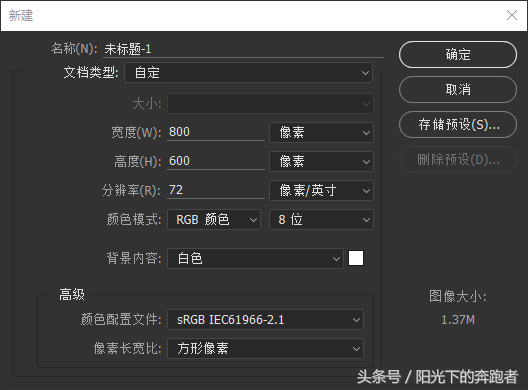Image resolution: width=528 pixels, height=390 pixels.
Task: Open the 背景内容 dropdown
Action: (x=255, y=259)
